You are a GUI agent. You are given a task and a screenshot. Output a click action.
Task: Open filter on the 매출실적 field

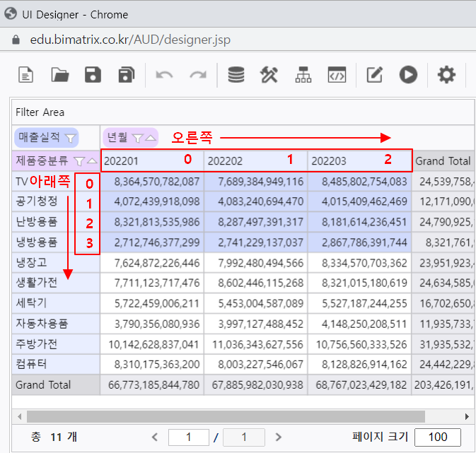point(70,137)
